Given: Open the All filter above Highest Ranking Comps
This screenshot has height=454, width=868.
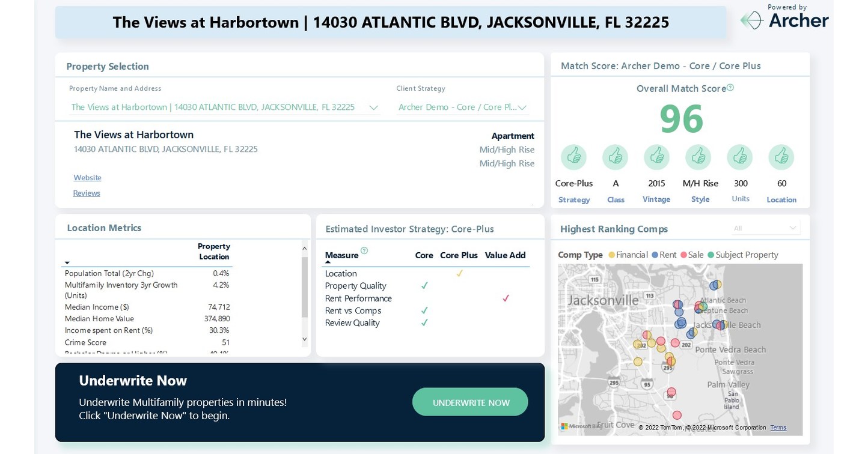Looking at the screenshot, I should point(793,228).
